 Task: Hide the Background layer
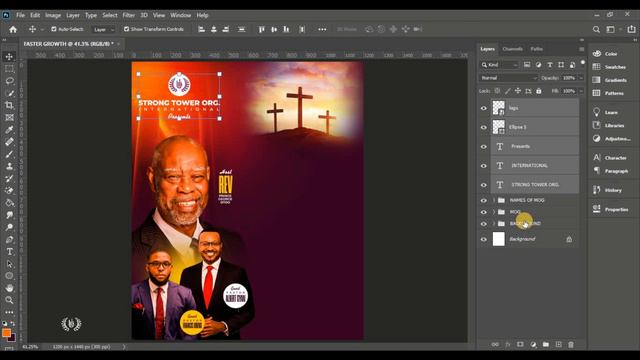point(484,240)
